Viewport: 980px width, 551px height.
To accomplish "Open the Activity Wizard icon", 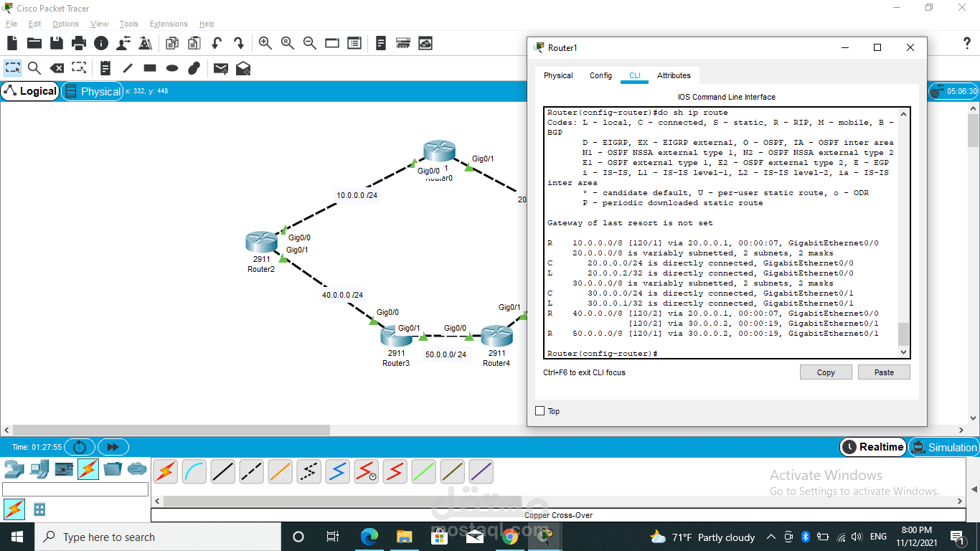I will (x=146, y=43).
